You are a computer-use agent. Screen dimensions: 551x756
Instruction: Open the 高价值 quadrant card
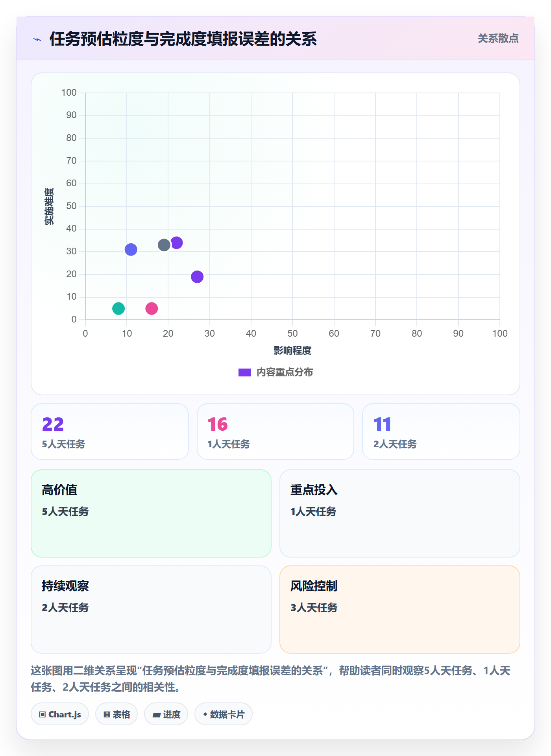point(151,513)
